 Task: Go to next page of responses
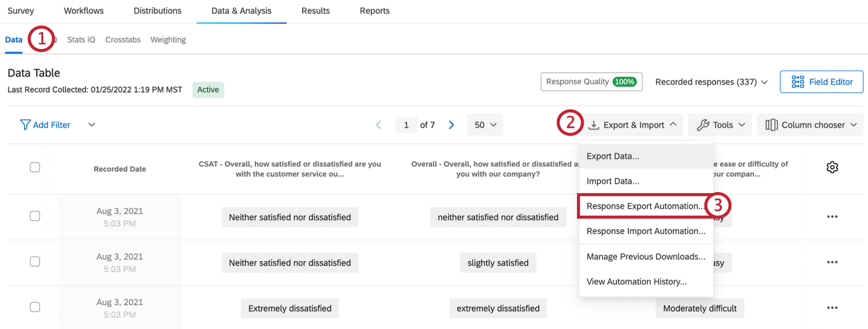click(x=451, y=125)
